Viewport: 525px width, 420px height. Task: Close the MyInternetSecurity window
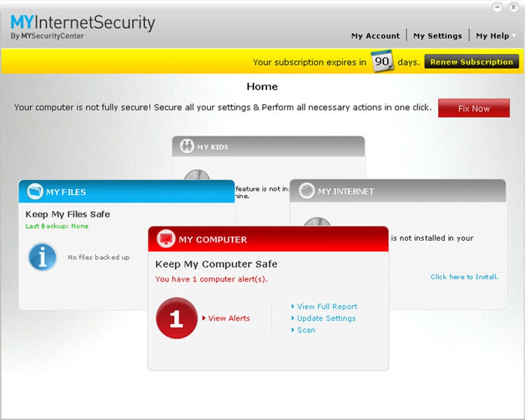pyautogui.click(x=513, y=7)
